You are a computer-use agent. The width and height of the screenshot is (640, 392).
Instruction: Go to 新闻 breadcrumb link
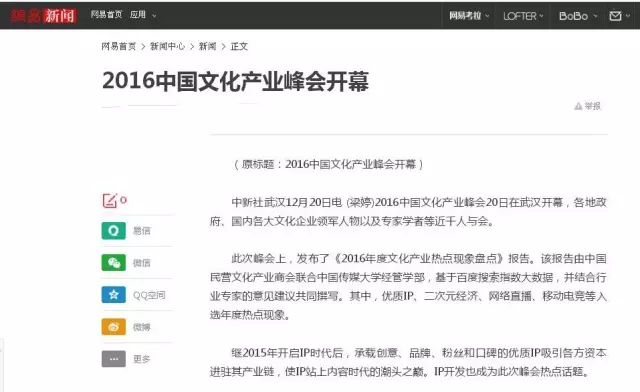pyautogui.click(x=207, y=47)
